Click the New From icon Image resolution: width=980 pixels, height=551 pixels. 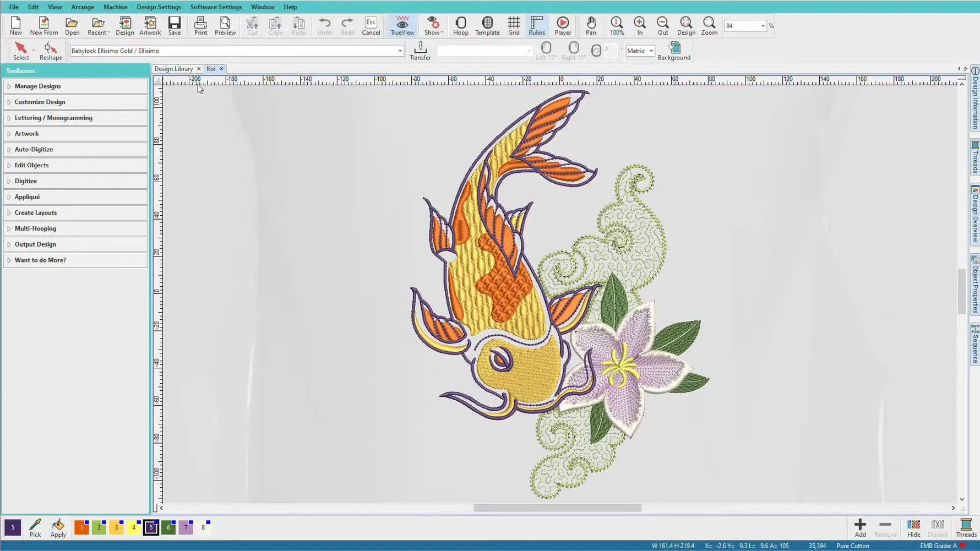pos(44,25)
